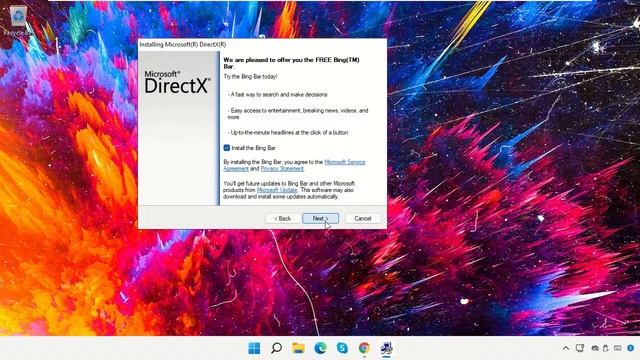Cancel the DirectX installation
Screen dimensions: 640x360
pos(362,218)
